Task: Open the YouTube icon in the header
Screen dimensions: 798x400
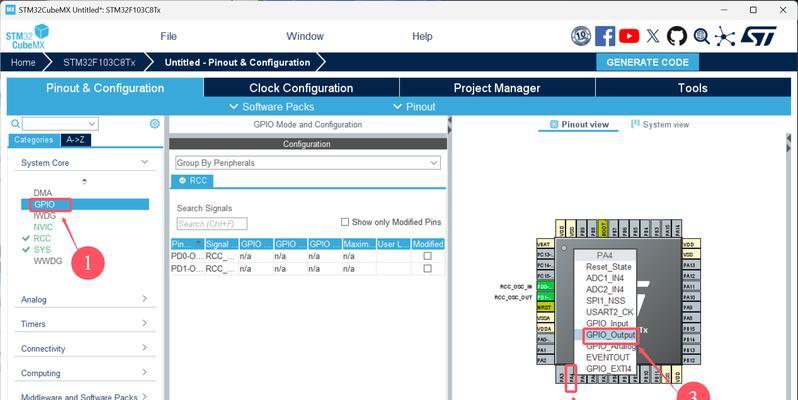Action: coord(629,36)
